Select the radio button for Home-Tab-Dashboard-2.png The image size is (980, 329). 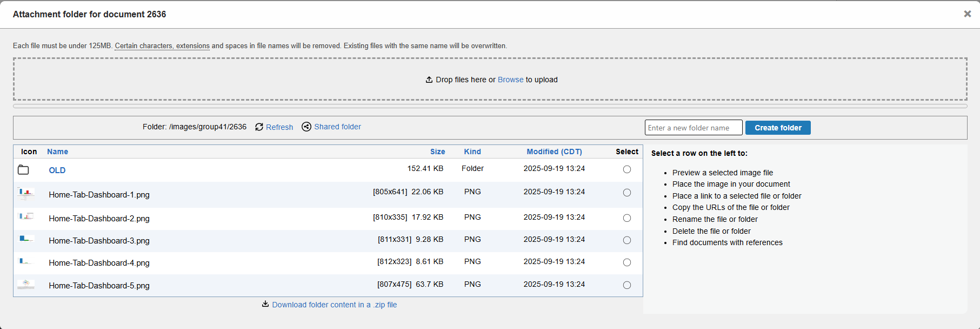(x=627, y=218)
